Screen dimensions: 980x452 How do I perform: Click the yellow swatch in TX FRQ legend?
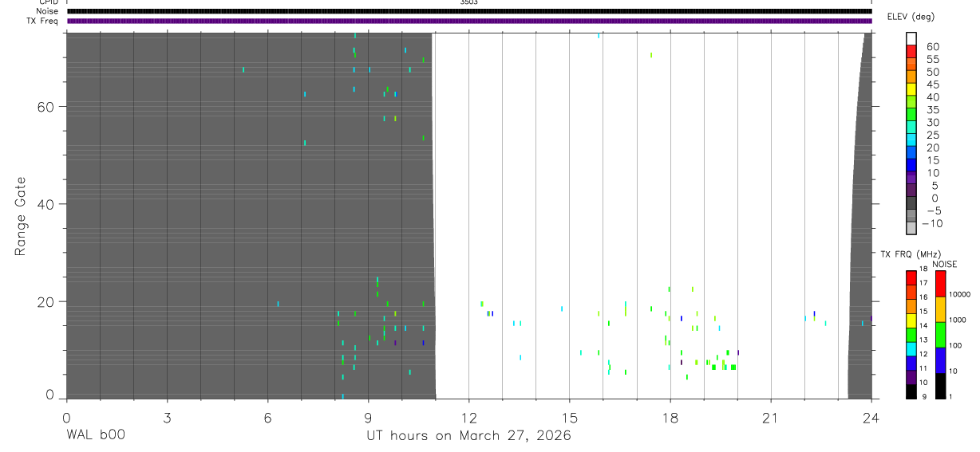911,320
